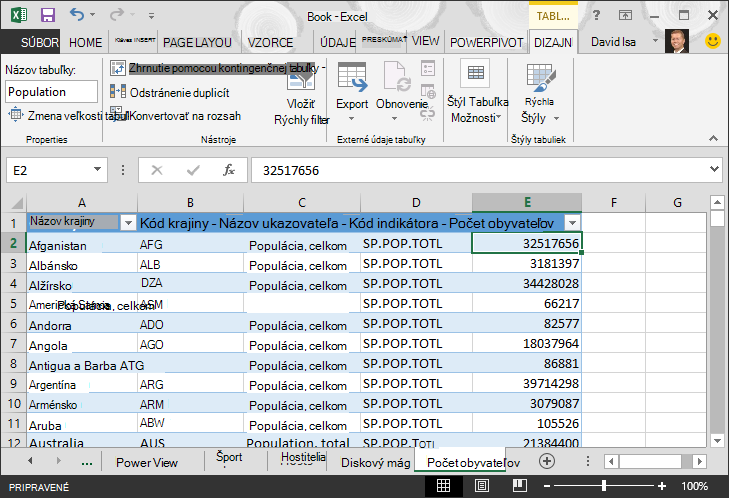Undo the last action

tap(77, 15)
